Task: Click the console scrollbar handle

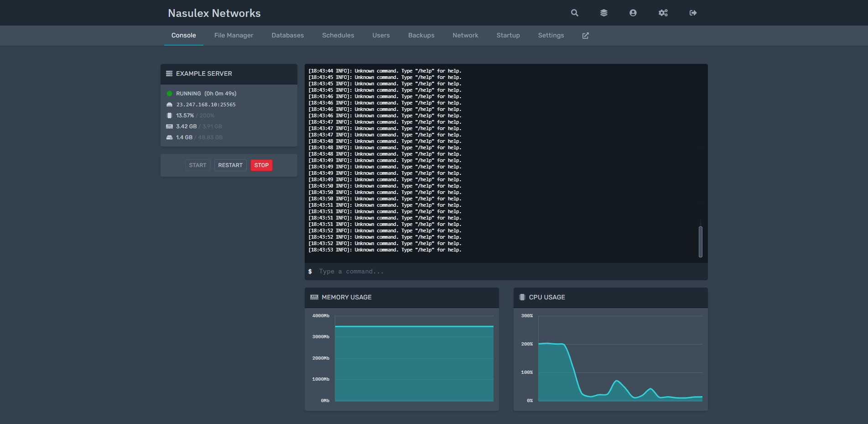Action: 700,241
